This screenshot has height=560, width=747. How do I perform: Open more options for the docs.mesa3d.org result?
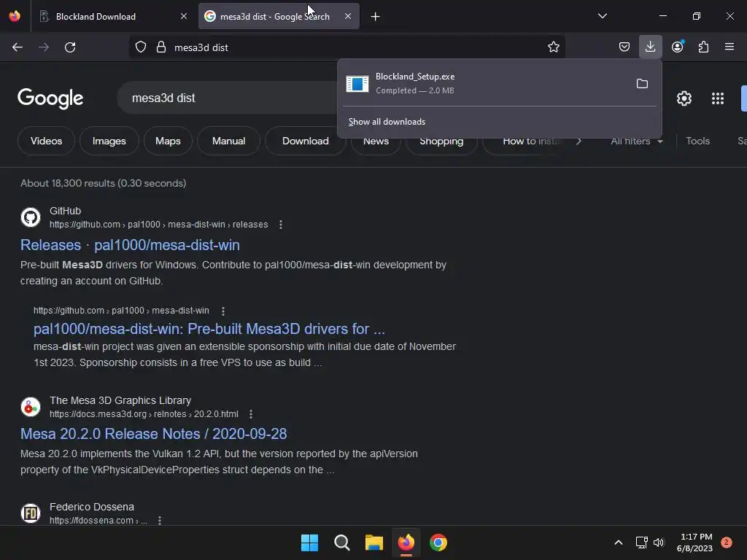251,414
